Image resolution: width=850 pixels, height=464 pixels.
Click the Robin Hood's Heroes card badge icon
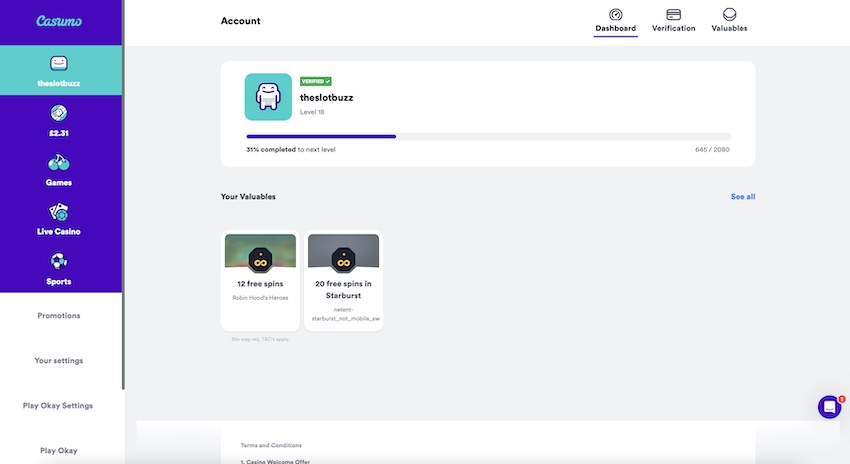tap(260, 259)
